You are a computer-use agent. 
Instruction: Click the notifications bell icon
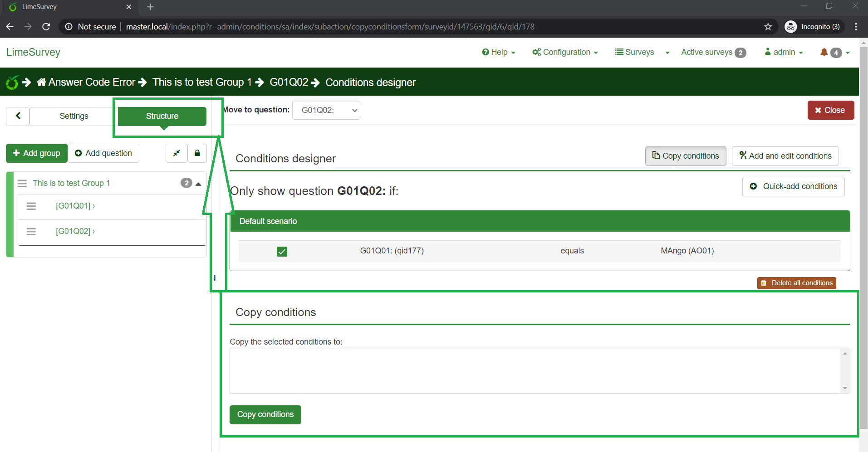click(824, 52)
